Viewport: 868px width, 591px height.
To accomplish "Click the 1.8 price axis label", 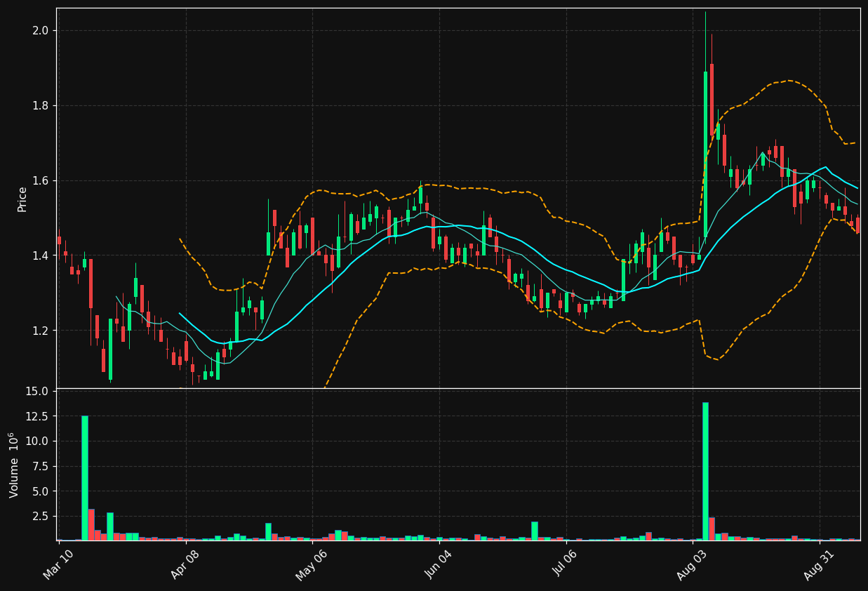I will 39,105.
